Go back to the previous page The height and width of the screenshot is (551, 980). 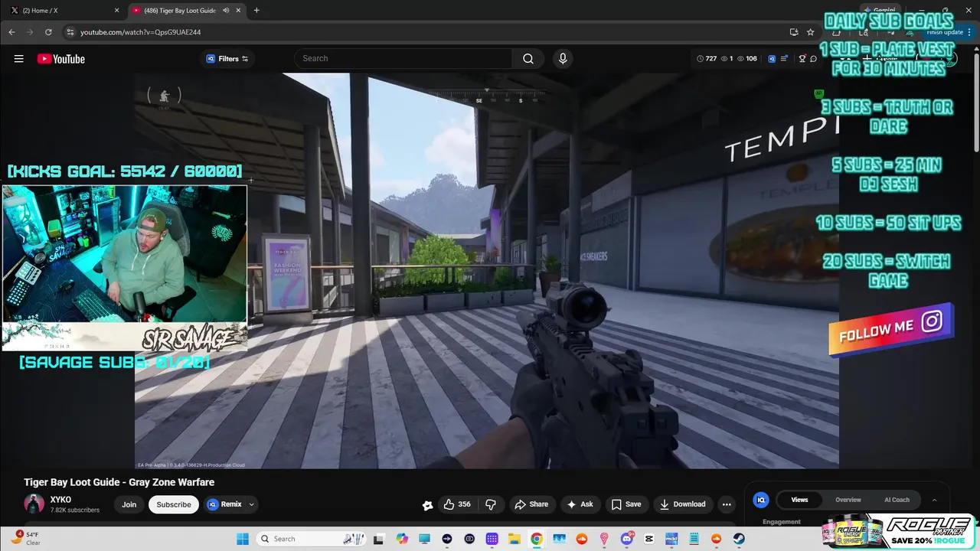pyautogui.click(x=11, y=32)
